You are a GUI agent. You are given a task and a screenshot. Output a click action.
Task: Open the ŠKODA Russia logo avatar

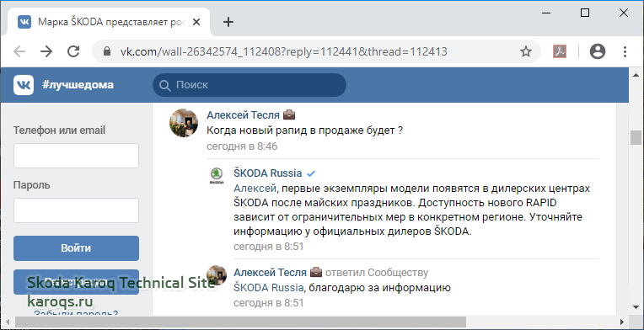(x=217, y=176)
